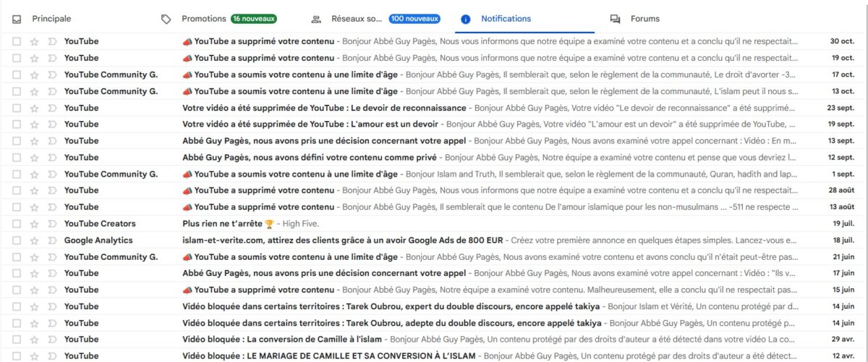Click the people icon for Réseaux sociaux
868x362 pixels.
316,20
